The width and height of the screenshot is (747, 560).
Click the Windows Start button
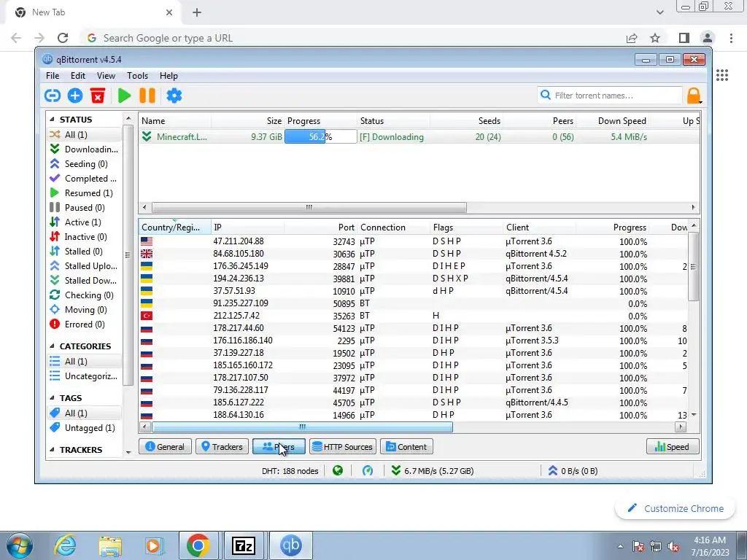19,545
